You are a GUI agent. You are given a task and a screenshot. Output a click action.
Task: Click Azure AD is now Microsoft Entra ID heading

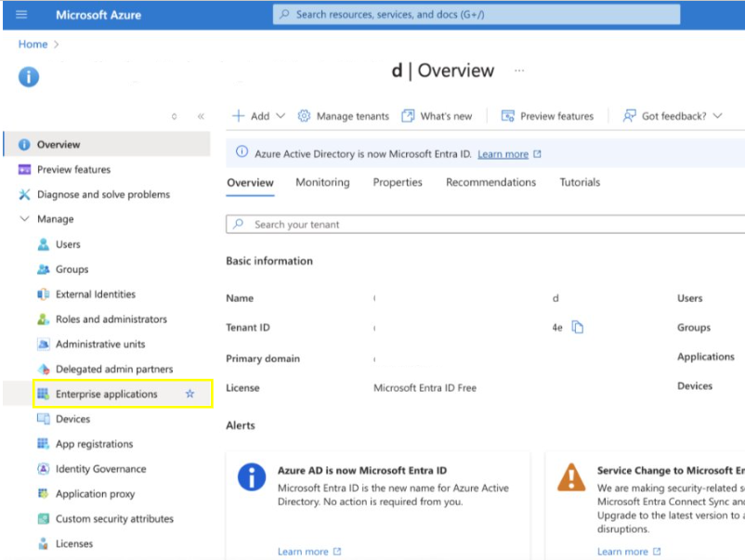(362, 471)
